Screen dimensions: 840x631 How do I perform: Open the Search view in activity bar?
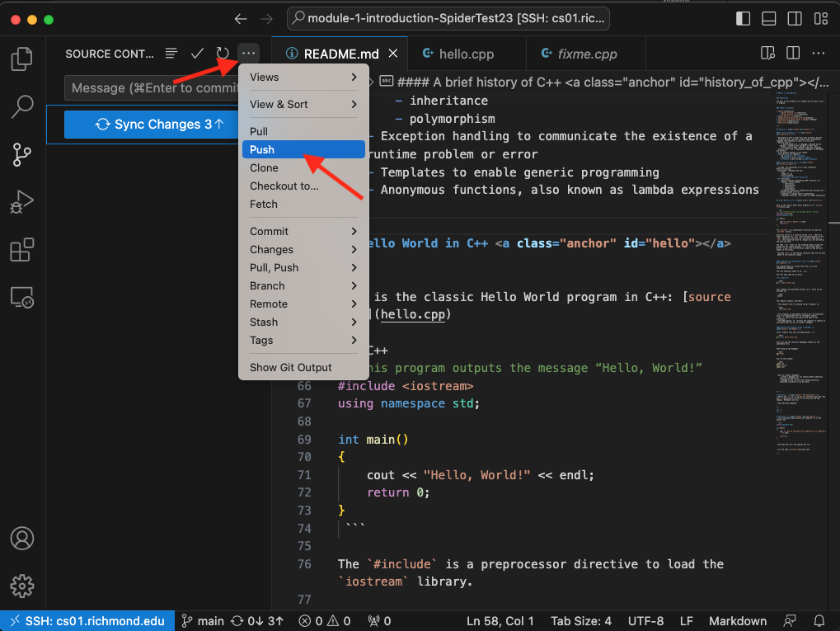point(22,106)
